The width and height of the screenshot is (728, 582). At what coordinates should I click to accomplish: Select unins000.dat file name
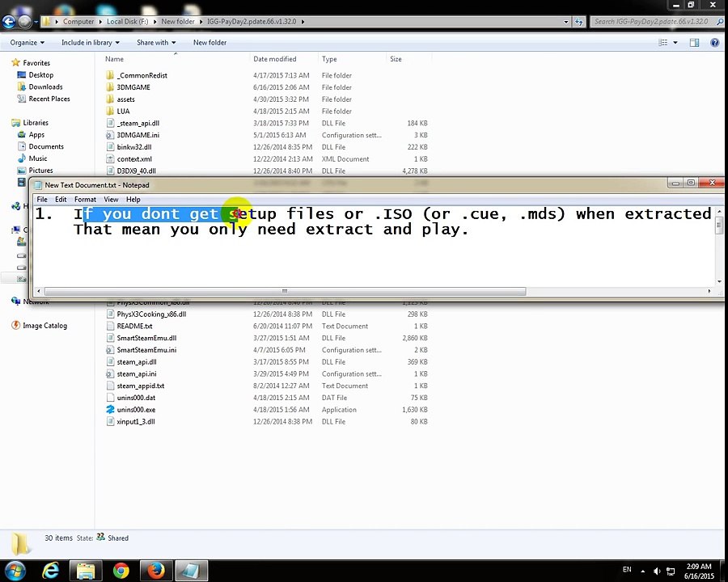click(x=136, y=398)
